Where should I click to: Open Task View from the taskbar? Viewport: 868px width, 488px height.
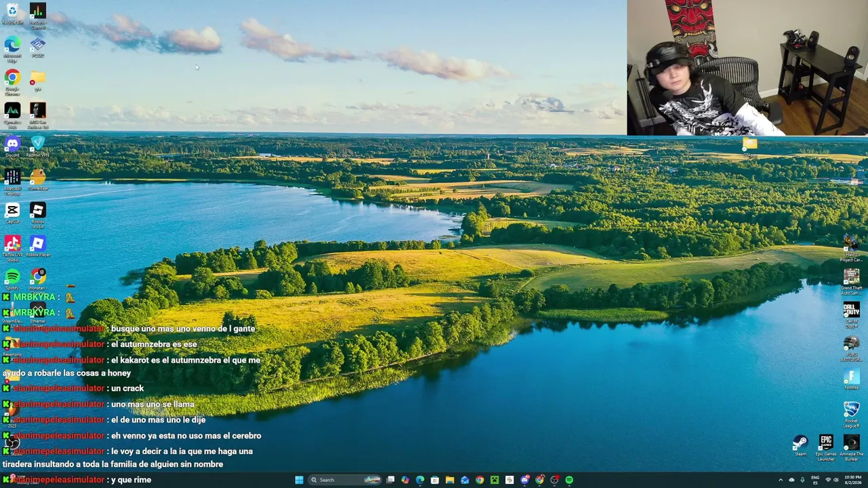click(391, 480)
